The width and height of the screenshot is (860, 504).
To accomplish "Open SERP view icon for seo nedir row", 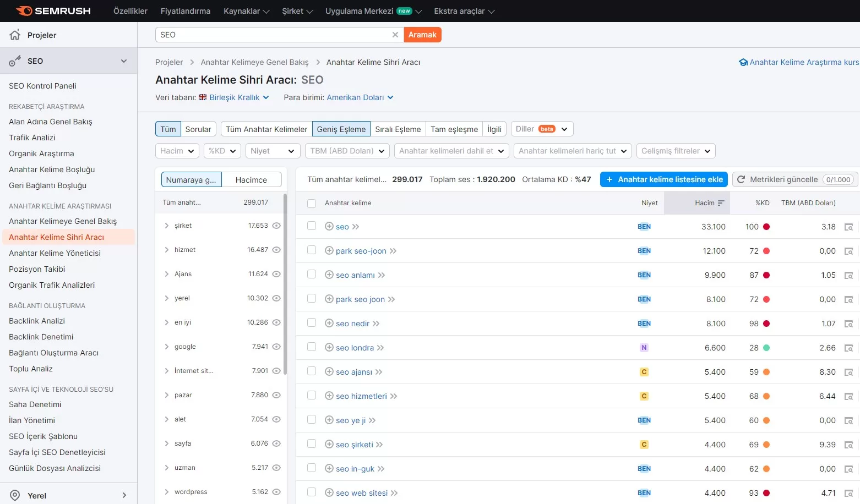I will [848, 324].
